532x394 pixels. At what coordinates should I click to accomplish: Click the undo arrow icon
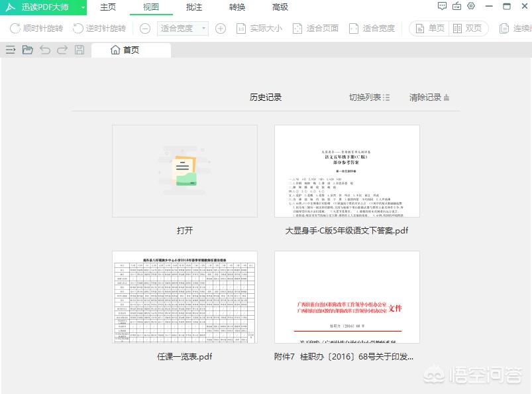pyautogui.click(x=45, y=50)
